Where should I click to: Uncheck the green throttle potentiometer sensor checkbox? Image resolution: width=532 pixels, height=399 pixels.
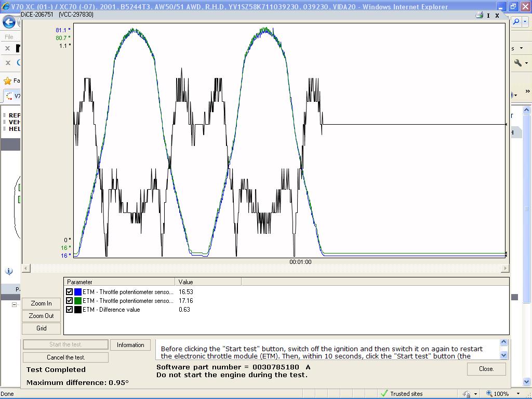(70, 301)
